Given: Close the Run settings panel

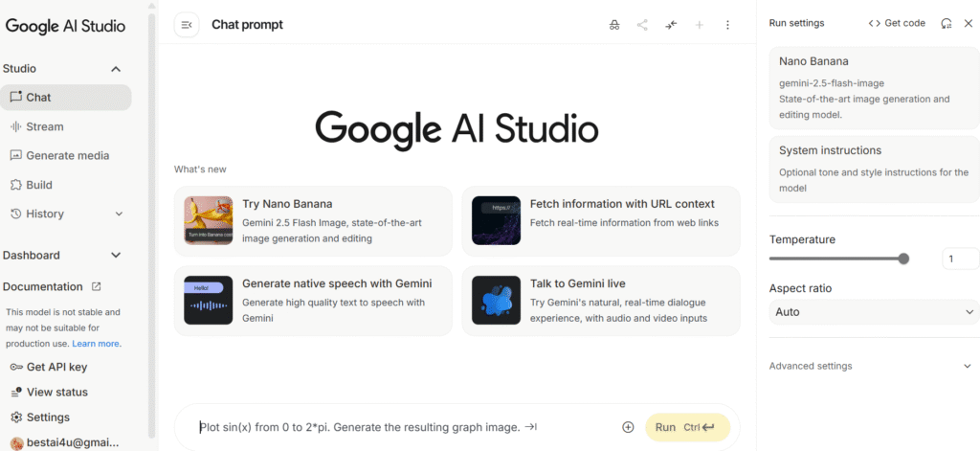Looking at the screenshot, I should tap(969, 23).
